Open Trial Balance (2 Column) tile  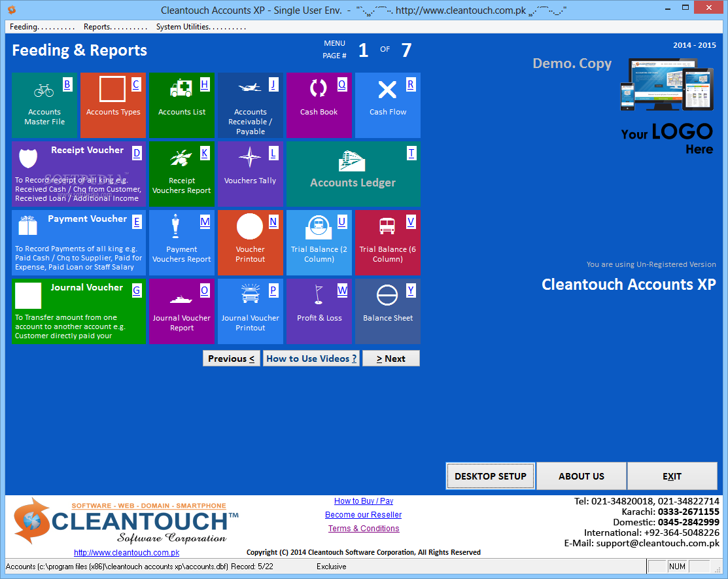tap(319, 242)
